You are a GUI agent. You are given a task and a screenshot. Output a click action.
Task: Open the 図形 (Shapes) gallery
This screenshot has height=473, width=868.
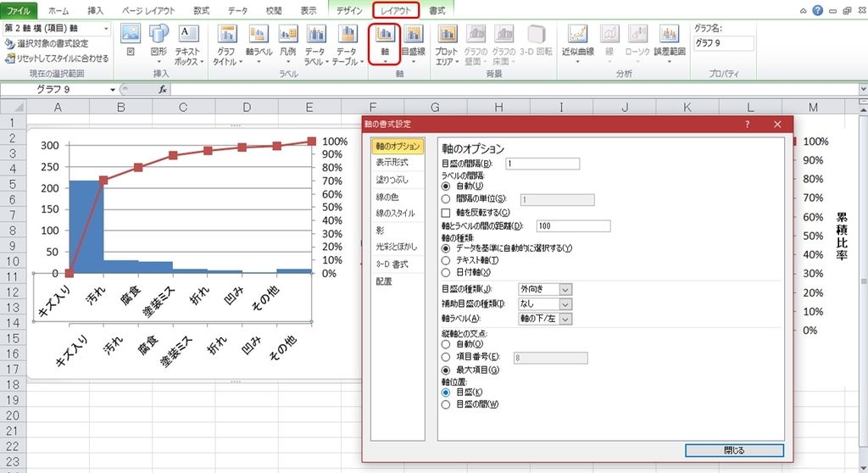tap(159, 43)
